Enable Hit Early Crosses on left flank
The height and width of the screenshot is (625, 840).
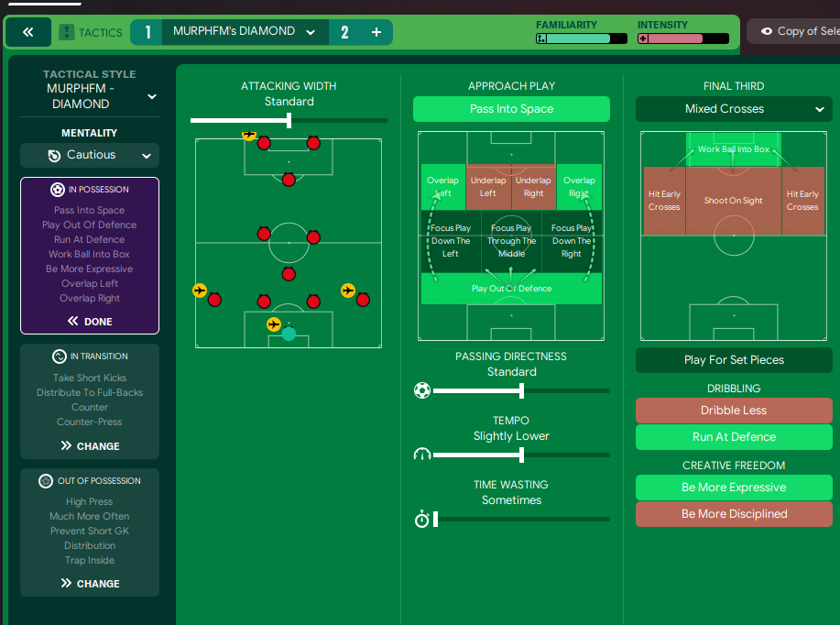coord(664,201)
